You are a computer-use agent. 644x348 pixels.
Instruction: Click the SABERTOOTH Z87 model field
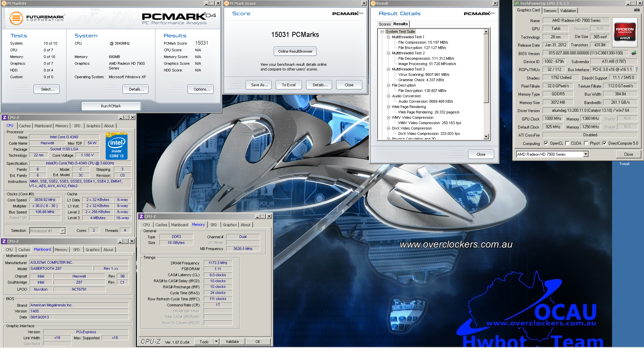click(61, 268)
